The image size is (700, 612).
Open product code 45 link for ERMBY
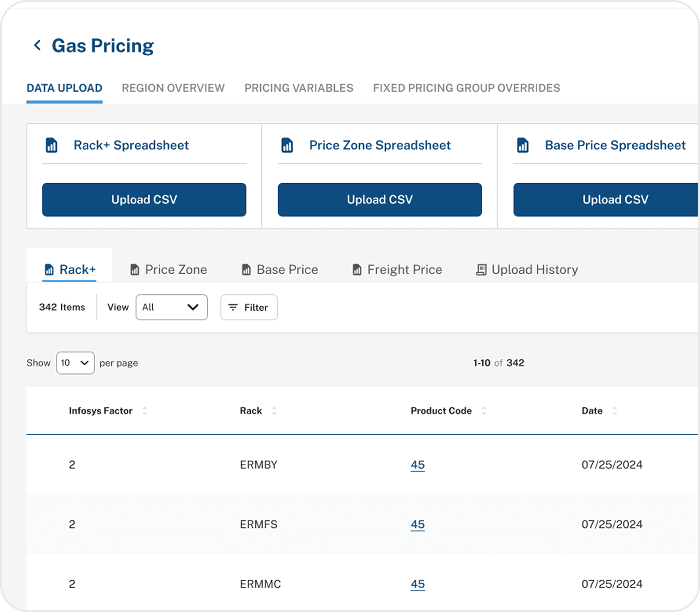pos(417,465)
